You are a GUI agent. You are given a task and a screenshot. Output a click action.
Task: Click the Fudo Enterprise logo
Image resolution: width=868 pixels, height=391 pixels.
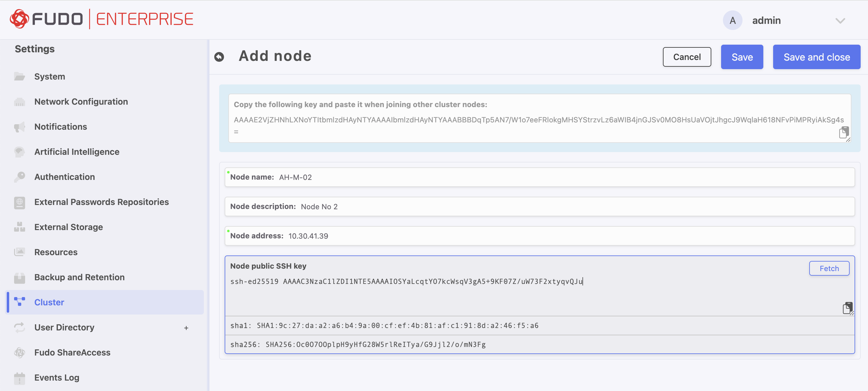click(x=101, y=19)
